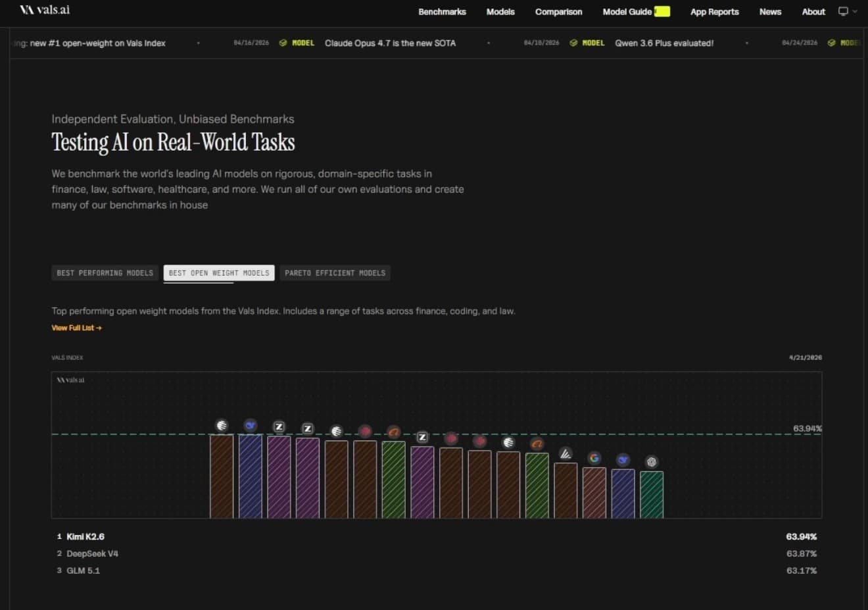
Task: Click the vals.ai logo in the header
Action: coord(45,10)
